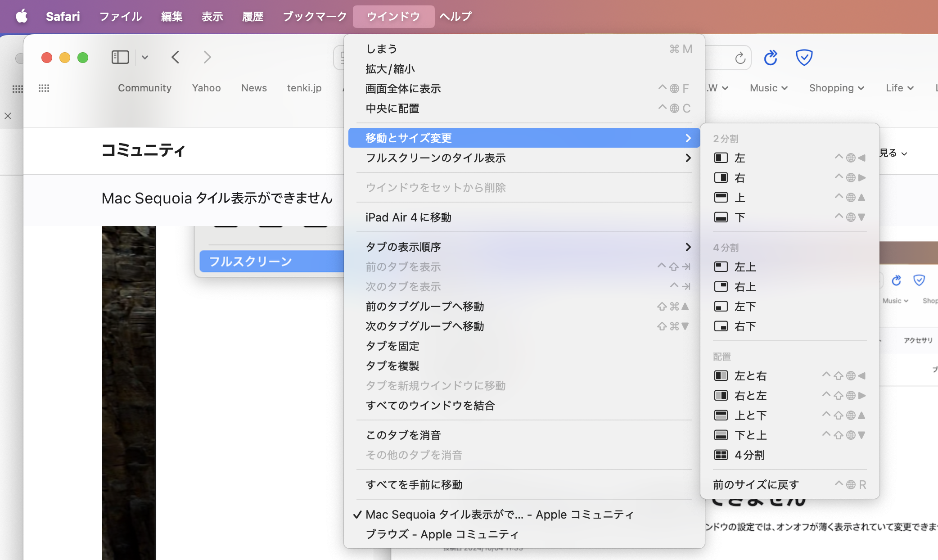Click the blue shield extension icon
Screen dimensions: 938x560
tap(804, 58)
